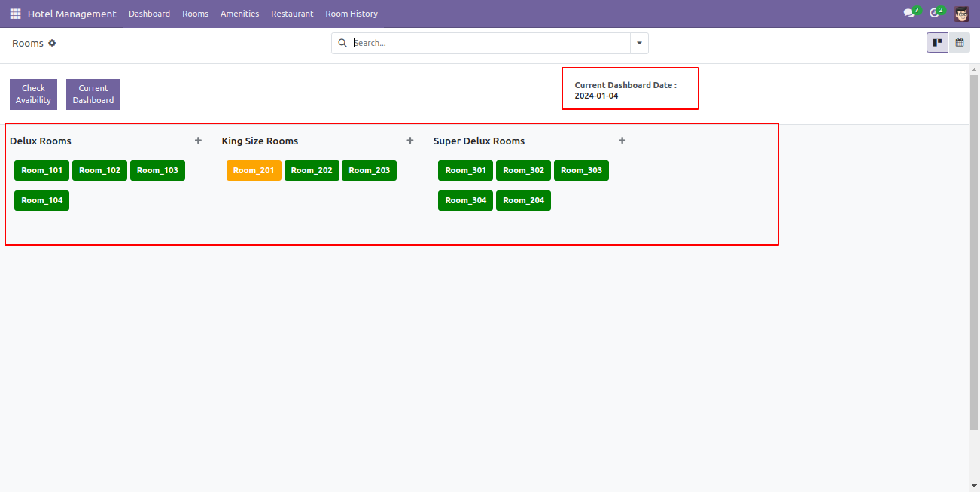
Task: Focus the Search input field
Action: 490,43
